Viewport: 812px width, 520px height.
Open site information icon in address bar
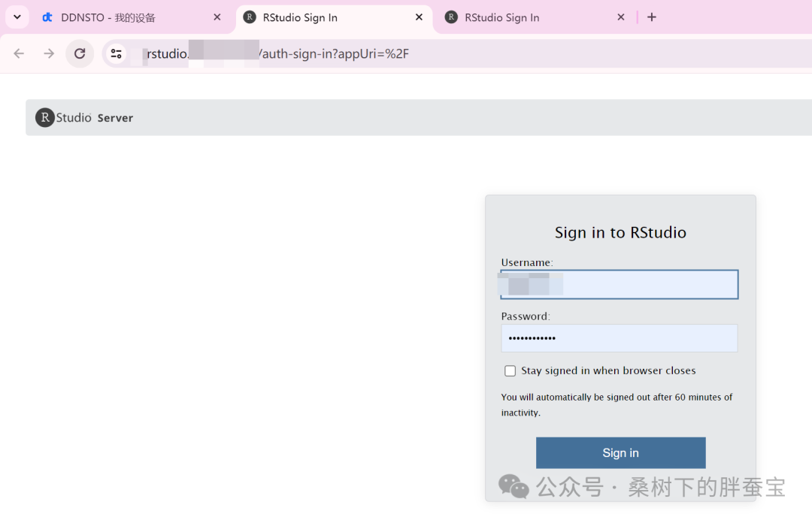116,53
